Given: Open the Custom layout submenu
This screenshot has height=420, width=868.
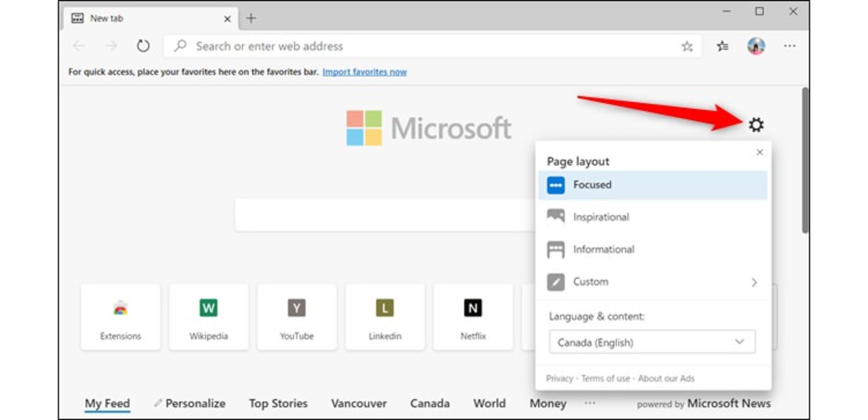Looking at the screenshot, I should pyautogui.click(x=652, y=282).
